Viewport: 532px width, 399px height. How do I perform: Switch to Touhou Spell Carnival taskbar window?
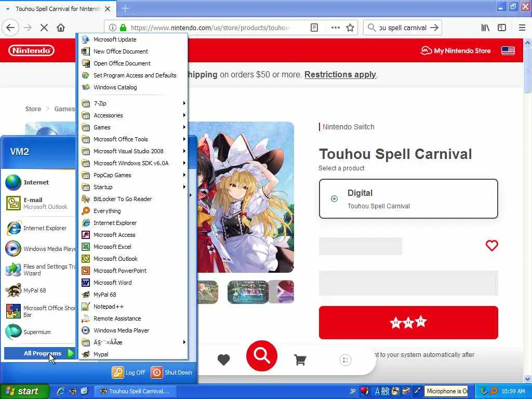135,391
